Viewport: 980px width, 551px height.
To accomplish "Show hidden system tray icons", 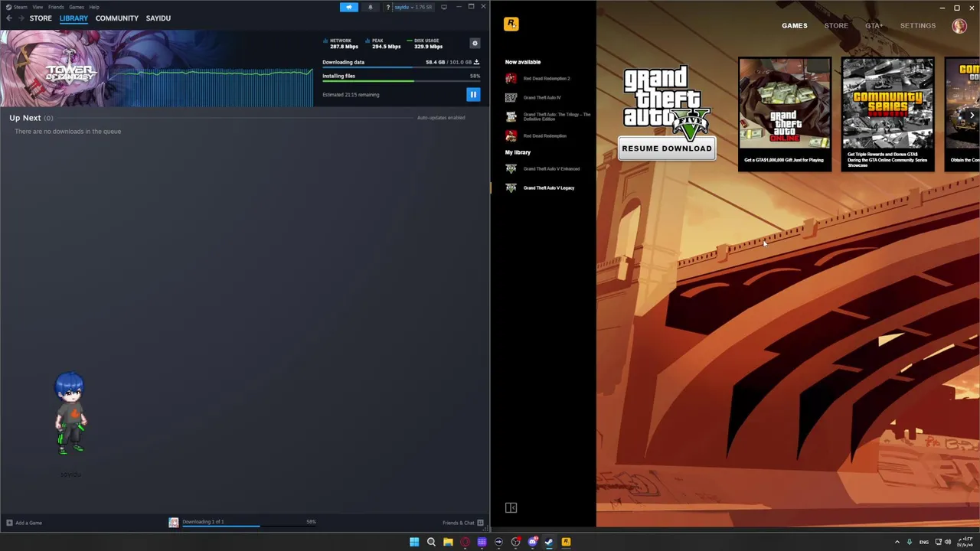I will point(897,542).
